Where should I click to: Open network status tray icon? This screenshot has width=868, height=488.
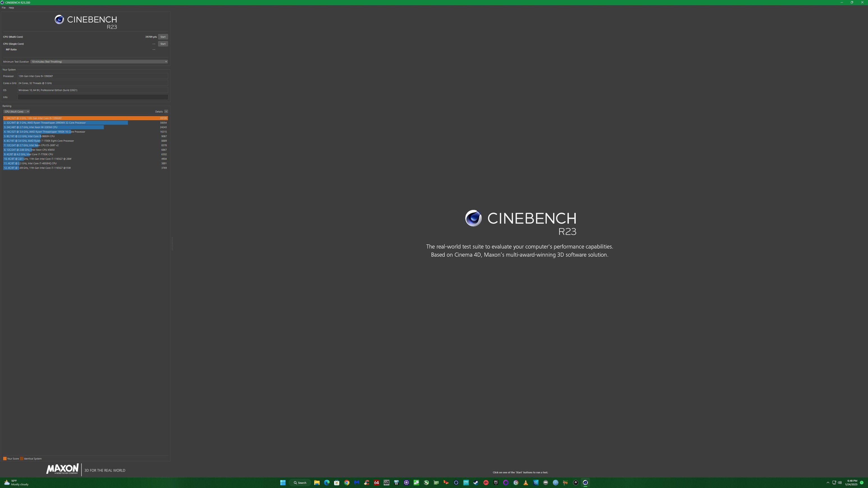click(834, 483)
